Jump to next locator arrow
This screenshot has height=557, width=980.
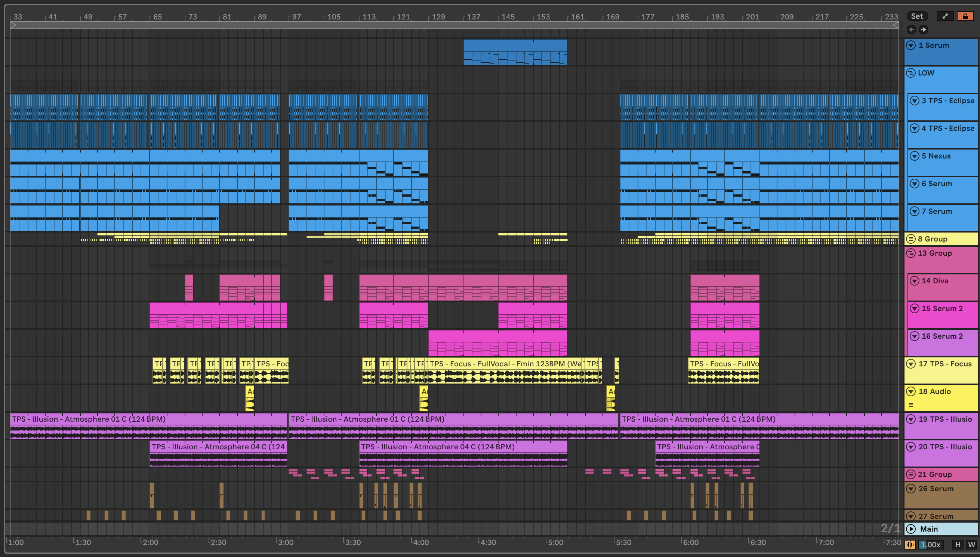(924, 30)
